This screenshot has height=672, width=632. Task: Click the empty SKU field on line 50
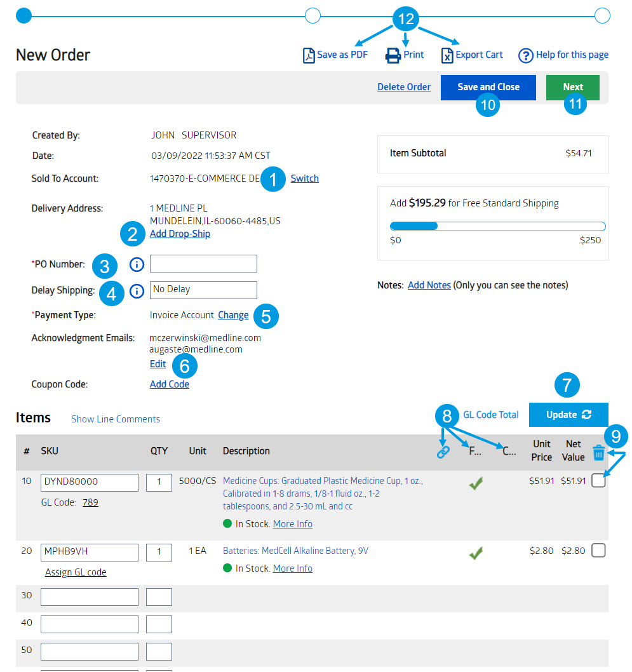coord(90,652)
